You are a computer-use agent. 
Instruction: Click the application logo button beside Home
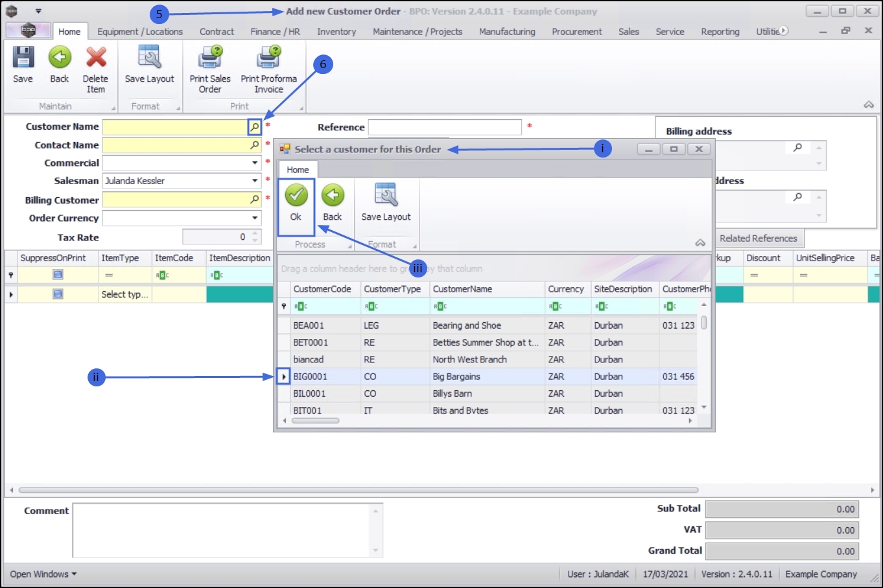point(29,30)
